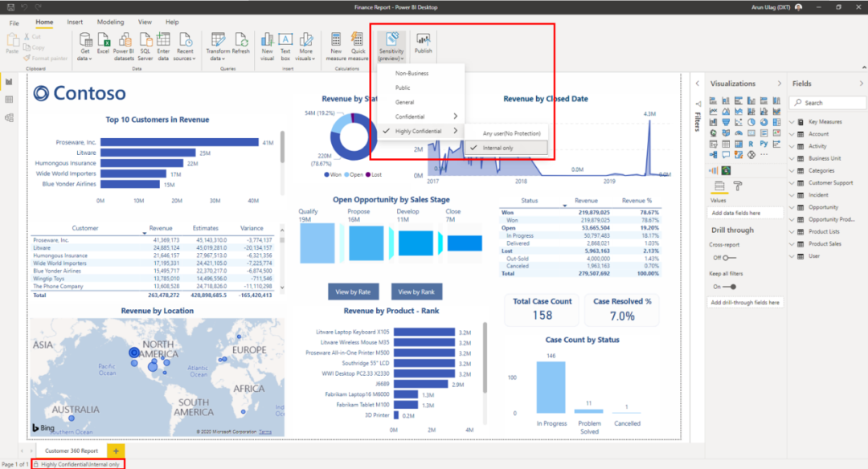The image size is (868, 469).
Task: Click Add data fields here well
Action: 745,213
